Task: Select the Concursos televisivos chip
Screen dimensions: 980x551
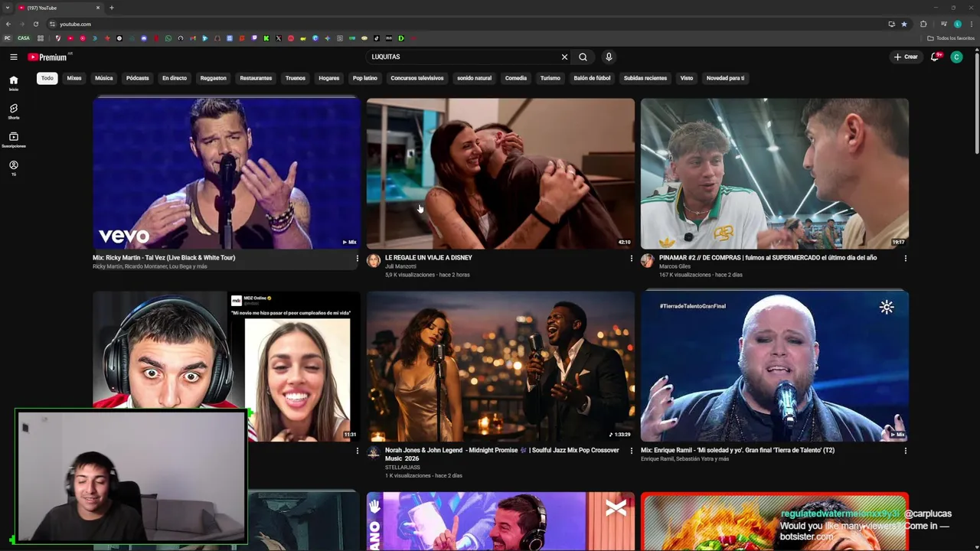Action: coord(417,78)
